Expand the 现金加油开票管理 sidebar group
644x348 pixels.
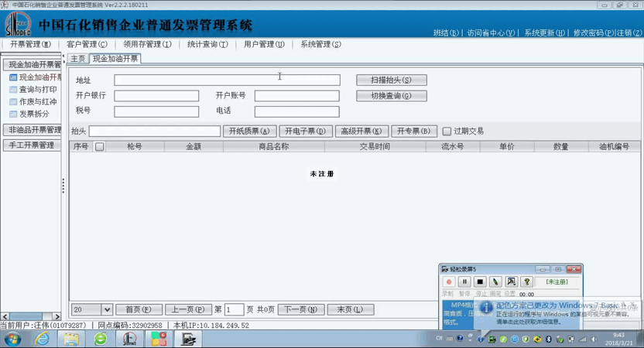(x=32, y=64)
